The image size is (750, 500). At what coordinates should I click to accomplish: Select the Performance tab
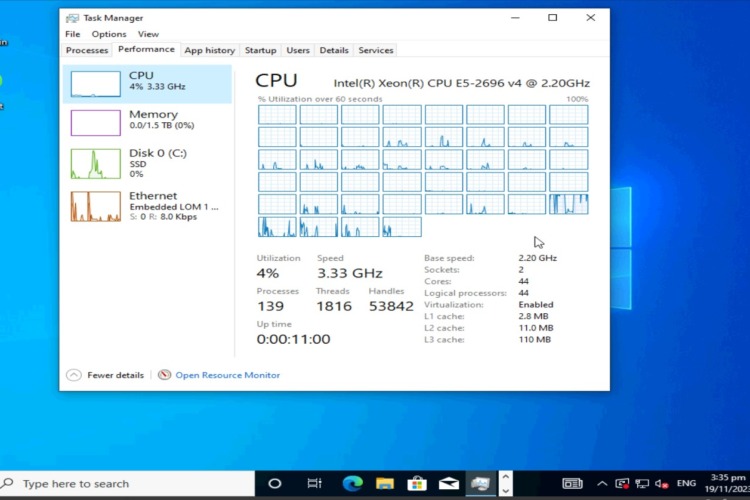(146, 49)
